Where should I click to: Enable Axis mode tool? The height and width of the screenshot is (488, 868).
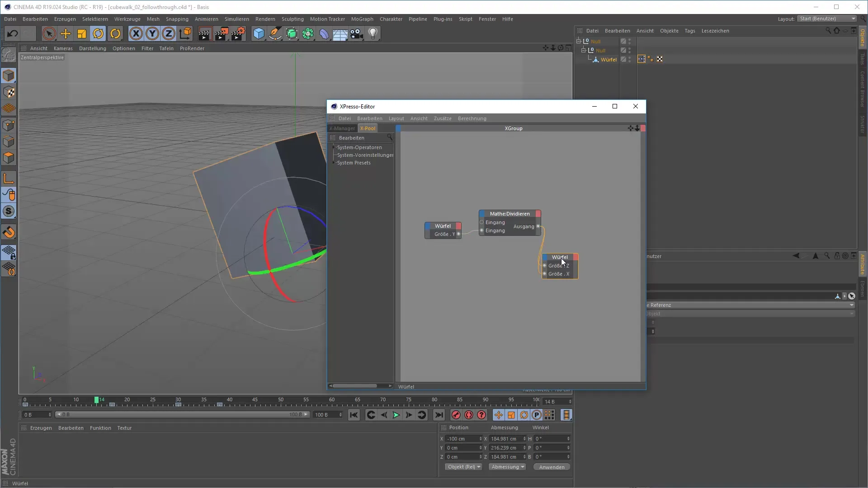[x=9, y=178]
